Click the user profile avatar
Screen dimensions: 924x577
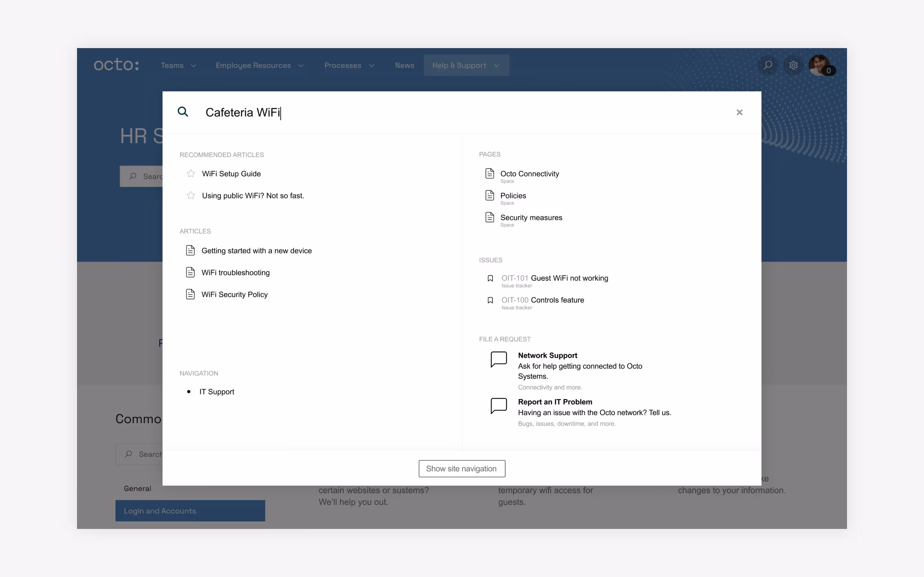click(x=819, y=65)
